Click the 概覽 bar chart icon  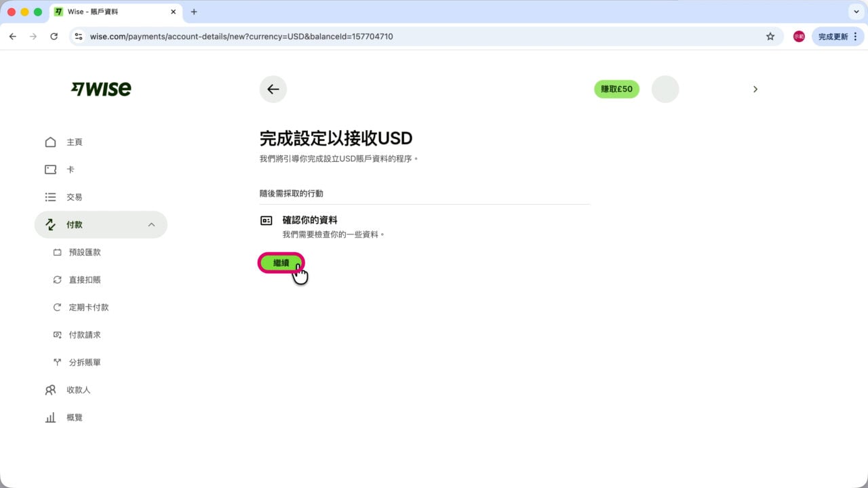(50, 418)
